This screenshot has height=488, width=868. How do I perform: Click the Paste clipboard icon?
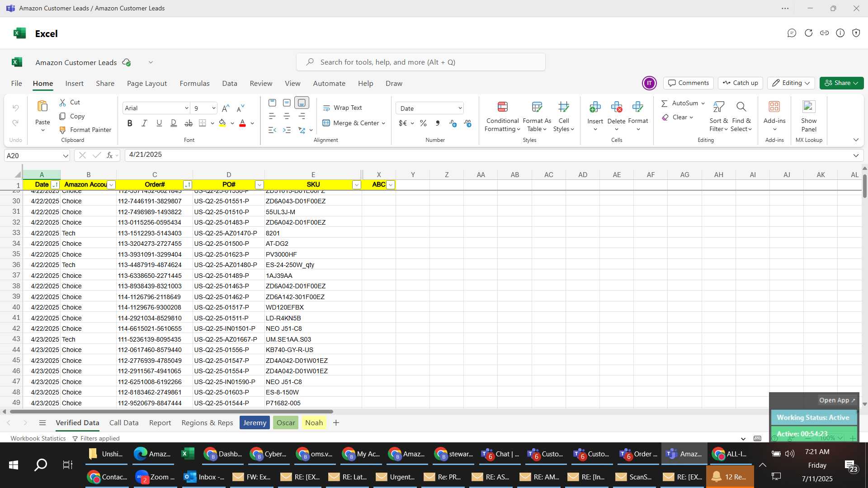tap(42, 107)
